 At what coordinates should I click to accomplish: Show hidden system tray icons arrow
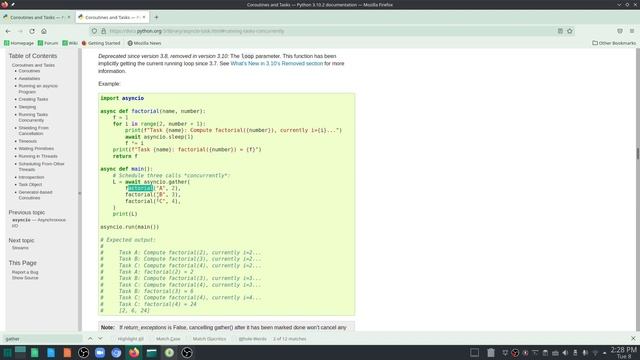(604, 353)
